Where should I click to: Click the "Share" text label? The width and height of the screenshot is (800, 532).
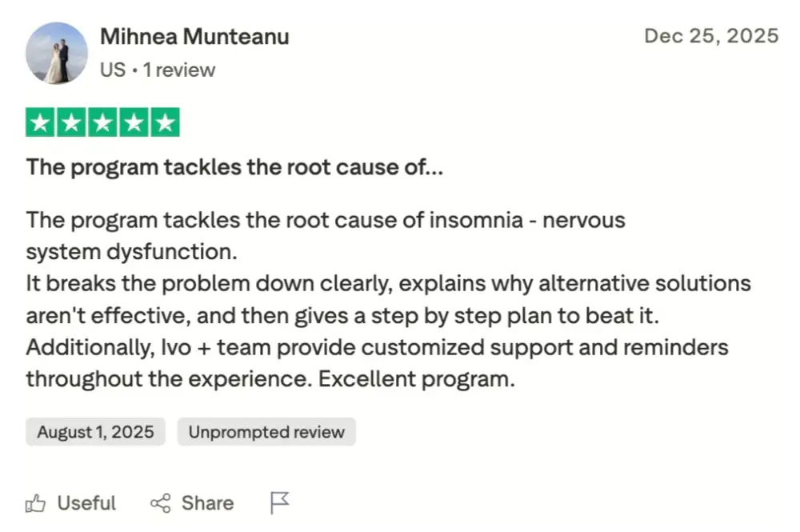coord(207,503)
